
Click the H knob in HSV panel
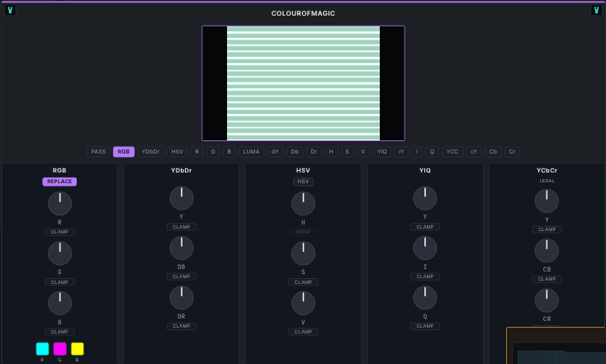tap(303, 204)
